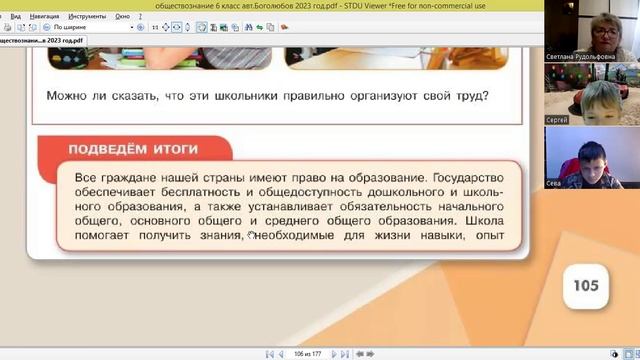Open the Вид menu
640x360 pixels.
pyautogui.click(x=16, y=16)
